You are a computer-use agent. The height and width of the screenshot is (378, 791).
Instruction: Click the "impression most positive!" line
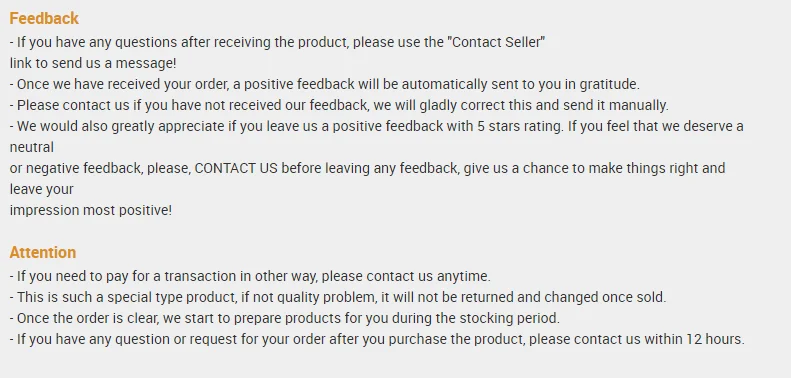(91, 210)
